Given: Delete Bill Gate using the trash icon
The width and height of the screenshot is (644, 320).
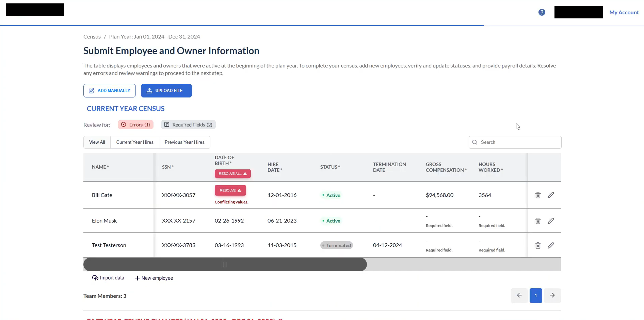Looking at the screenshot, I should 538,195.
